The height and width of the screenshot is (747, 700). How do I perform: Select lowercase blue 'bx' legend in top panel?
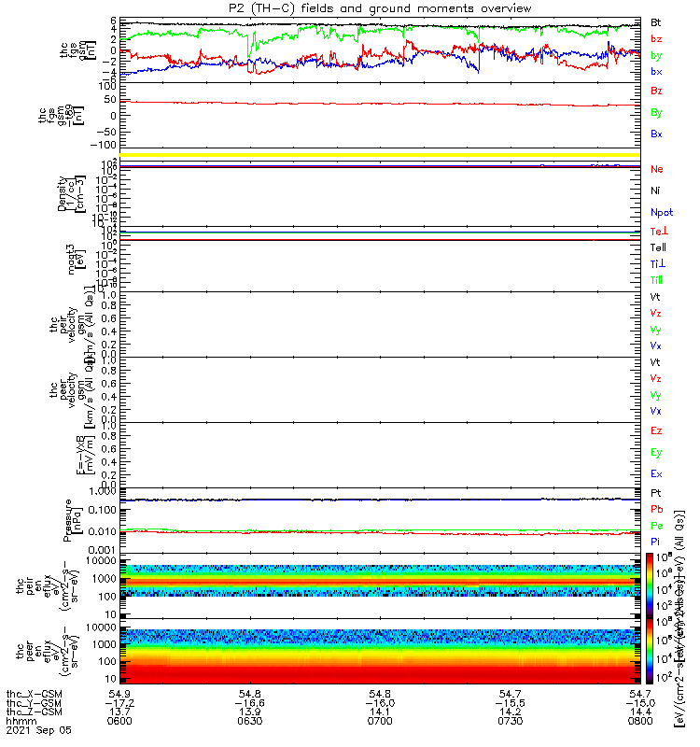click(656, 72)
